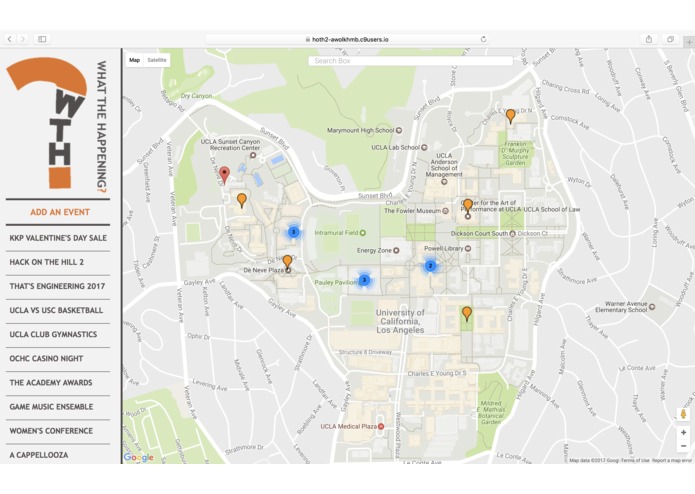
Task: Click orange marker east of University of California label
Action: tap(467, 314)
